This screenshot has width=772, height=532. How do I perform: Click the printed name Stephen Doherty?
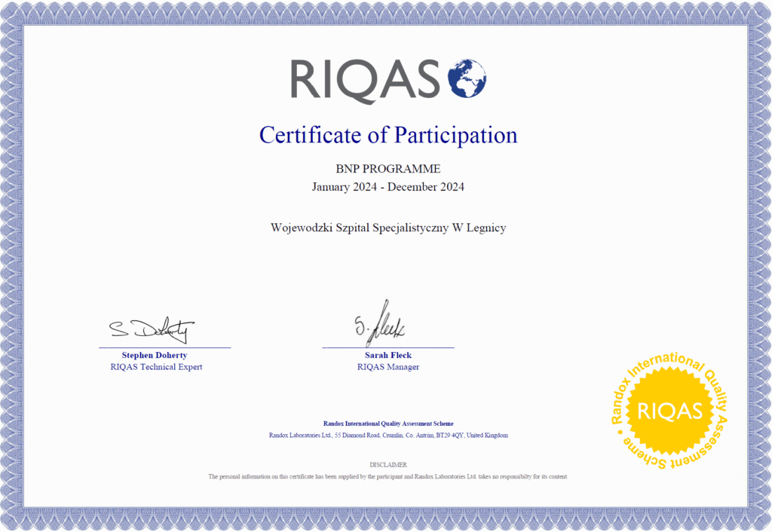pyautogui.click(x=155, y=355)
